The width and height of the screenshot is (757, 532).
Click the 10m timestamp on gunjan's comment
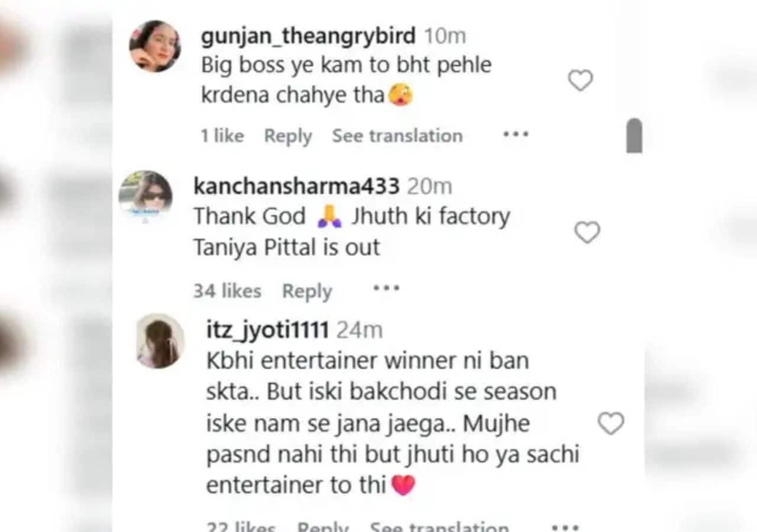(x=445, y=36)
